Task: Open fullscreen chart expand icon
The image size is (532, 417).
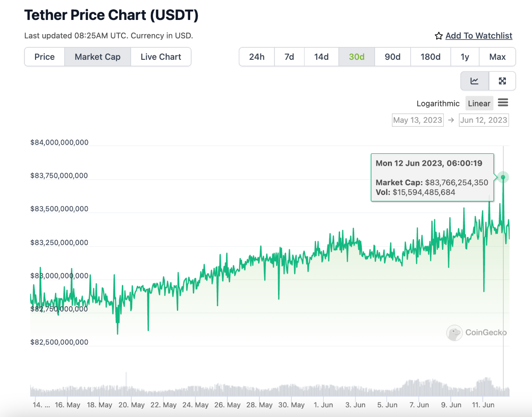Action: (x=502, y=81)
